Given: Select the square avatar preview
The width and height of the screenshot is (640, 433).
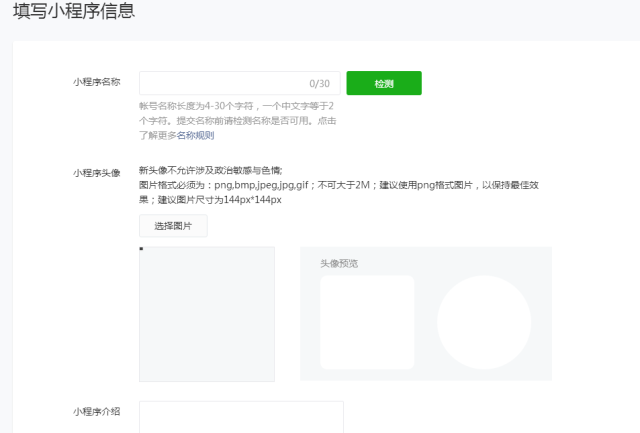Looking at the screenshot, I should coord(367,322).
